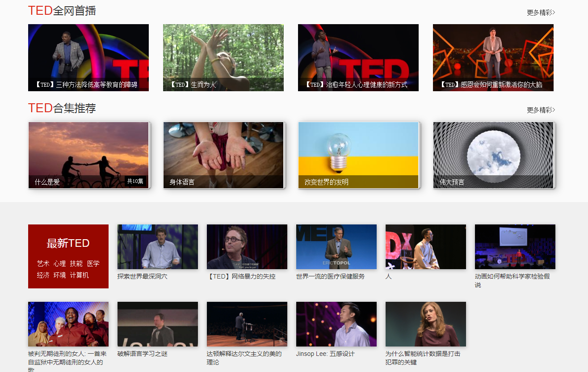Open thumbnail for '被判无期徒刑的女人' video
This screenshot has width=588, height=372.
pos(68,324)
